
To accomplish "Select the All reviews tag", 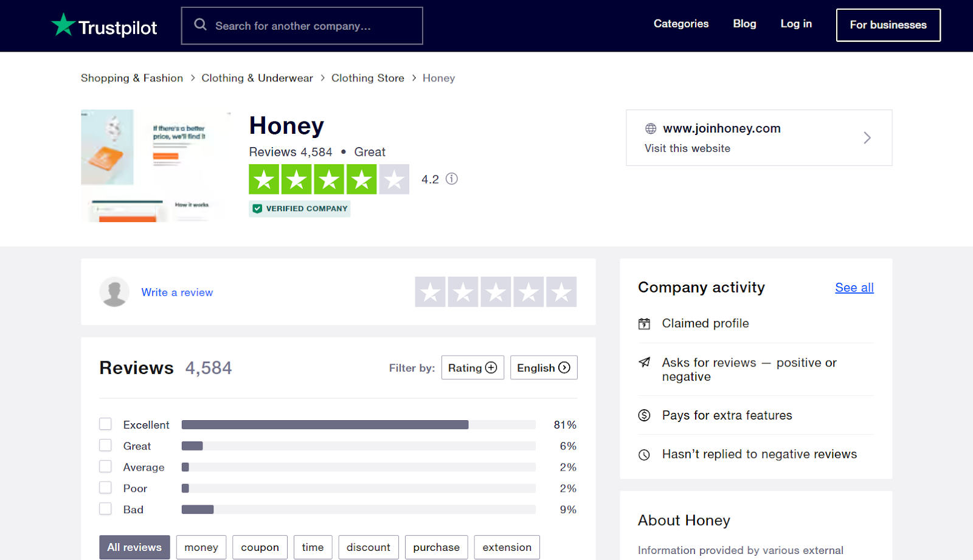I will pyautogui.click(x=134, y=547).
